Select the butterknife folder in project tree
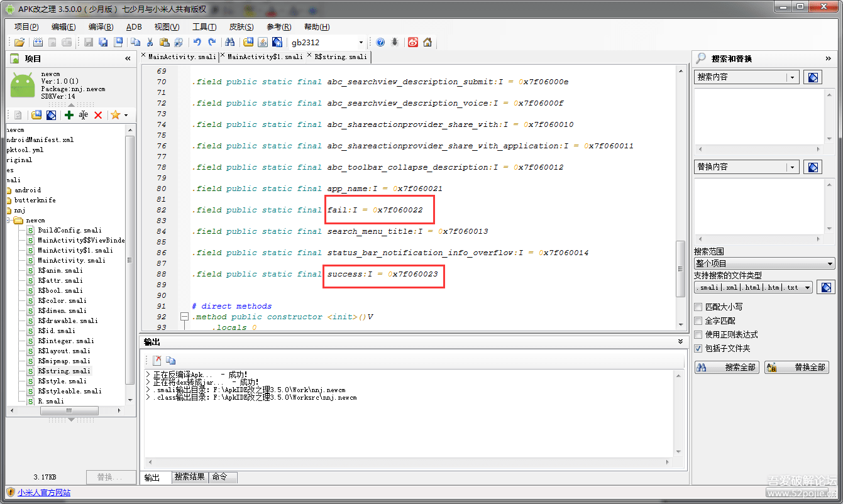Image resolution: width=843 pixels, height=504 pixels. click(x=35, y=200)
